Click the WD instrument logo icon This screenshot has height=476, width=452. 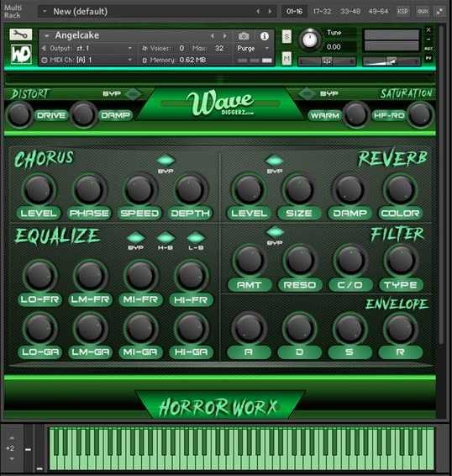tap(21, 55)
